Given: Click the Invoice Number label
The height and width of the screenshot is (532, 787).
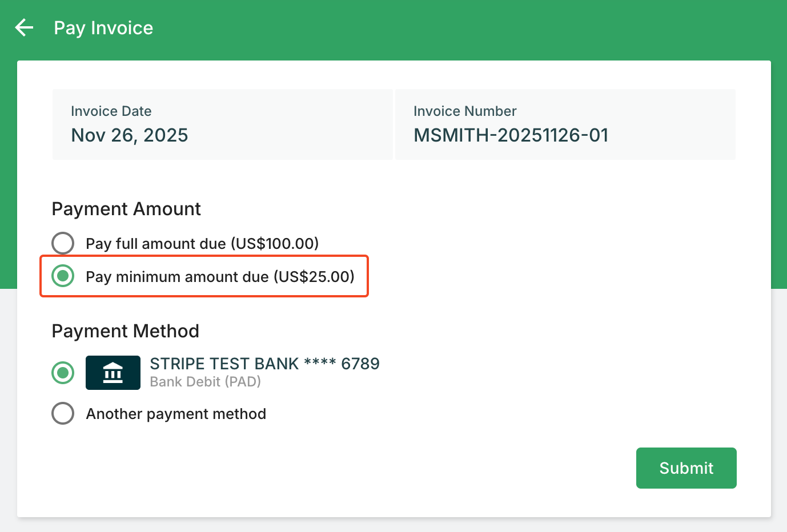Looking at the screenshot, I should click(465, 111).
